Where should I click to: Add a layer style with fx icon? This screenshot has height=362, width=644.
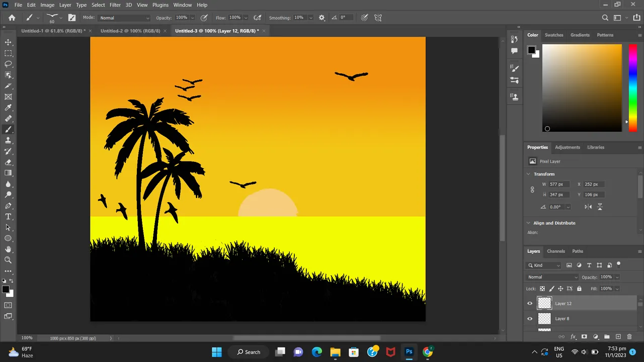pos(573,337)
